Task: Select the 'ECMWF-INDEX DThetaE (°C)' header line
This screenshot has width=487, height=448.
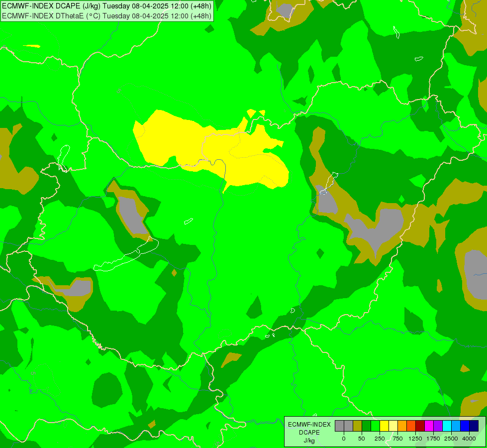Action: [x=106, y=16]
